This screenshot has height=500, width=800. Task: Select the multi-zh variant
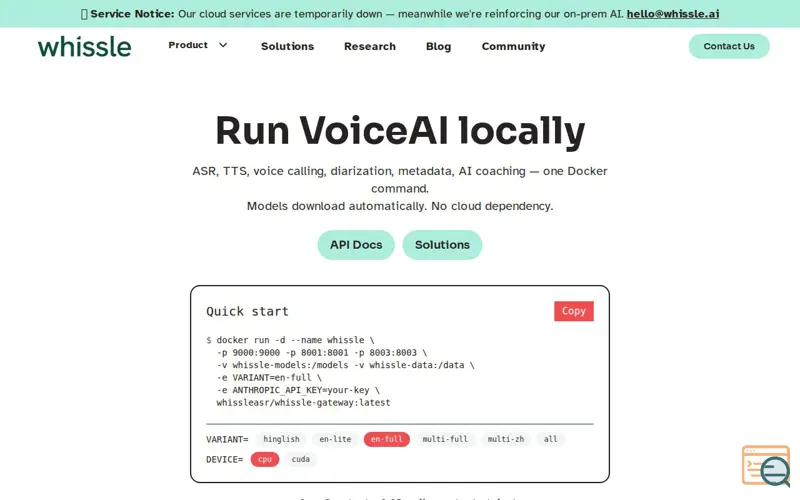(x=506, y=439)
